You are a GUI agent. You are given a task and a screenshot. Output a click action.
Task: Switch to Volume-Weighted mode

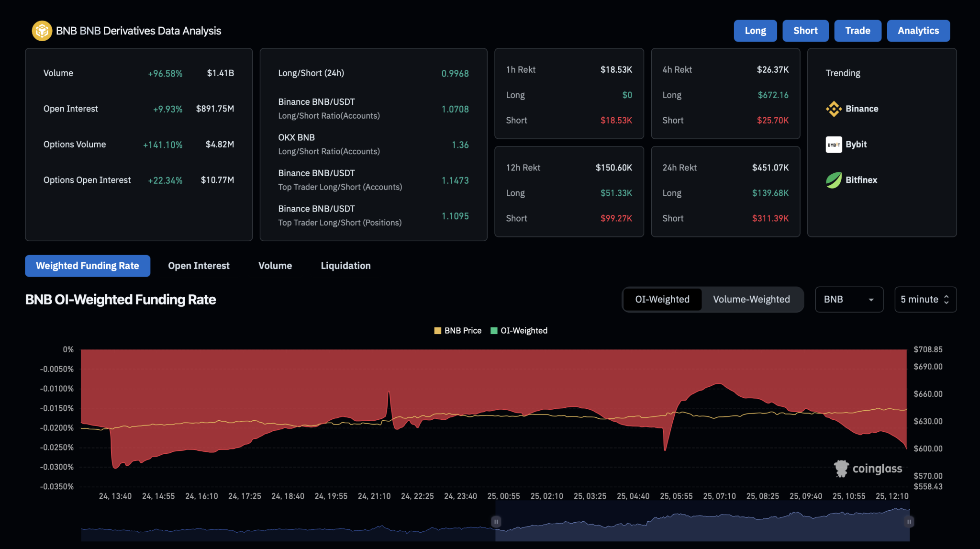pyautogui.click(x=751, y=300)
